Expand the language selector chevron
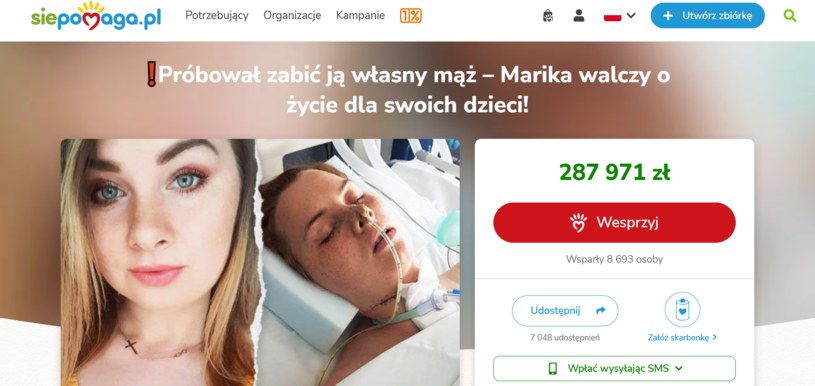815x386 pixels. click(631, 16)
